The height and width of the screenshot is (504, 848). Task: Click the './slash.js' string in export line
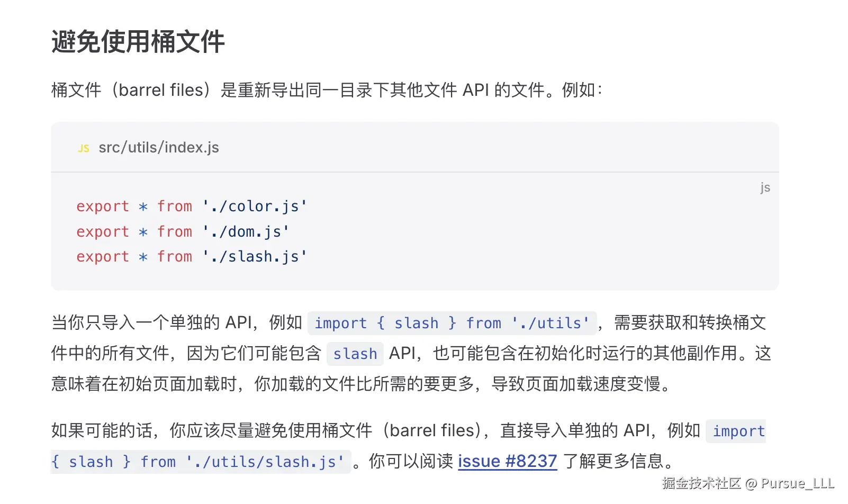click(x=255, y=256)
